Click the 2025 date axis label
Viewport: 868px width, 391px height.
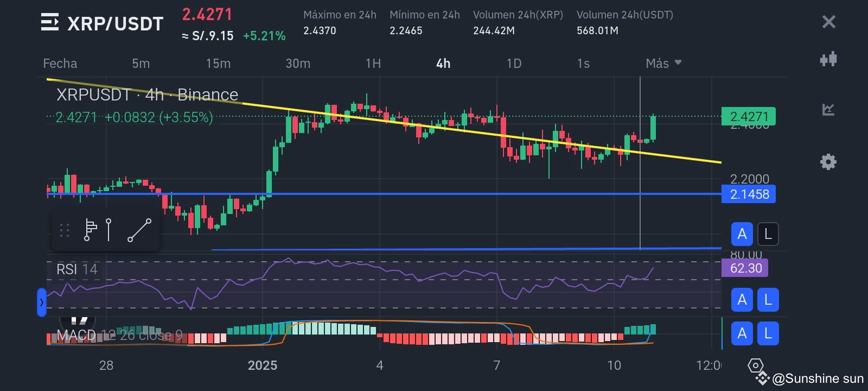(x=263, y=365)
